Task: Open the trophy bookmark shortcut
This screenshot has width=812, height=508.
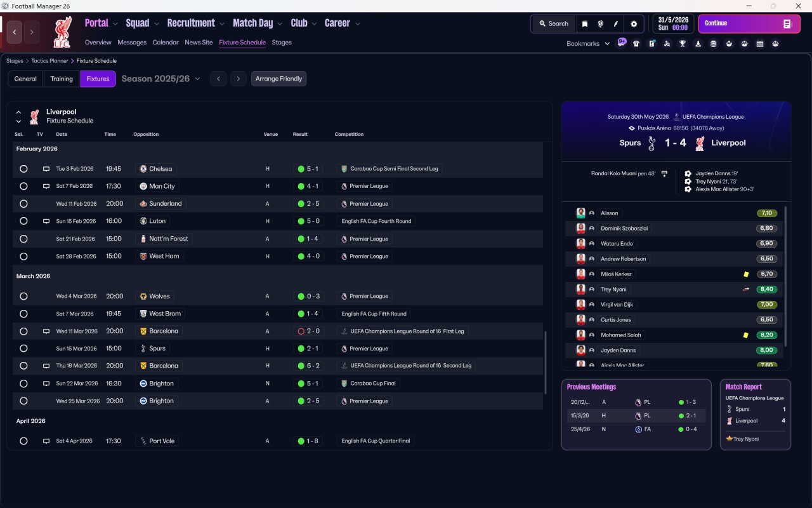Action: tap(683, 44)
